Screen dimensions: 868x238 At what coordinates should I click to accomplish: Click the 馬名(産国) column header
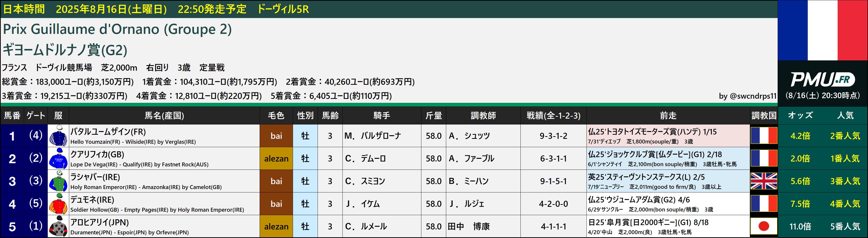pos(164,116)
